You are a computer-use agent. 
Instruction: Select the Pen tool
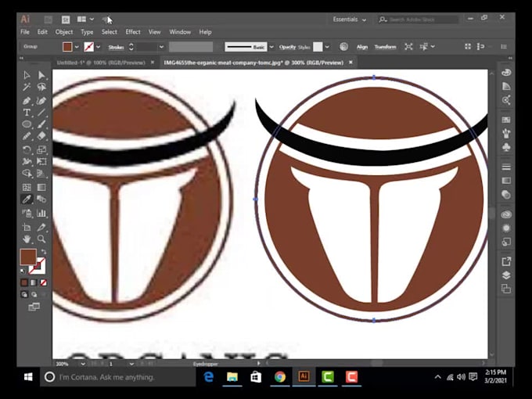[x=27, y=100]
